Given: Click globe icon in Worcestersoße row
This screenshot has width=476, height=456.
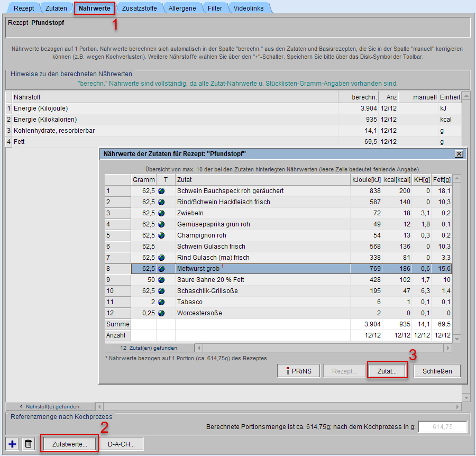Looking at the screenshot, I should pos(161,313).
